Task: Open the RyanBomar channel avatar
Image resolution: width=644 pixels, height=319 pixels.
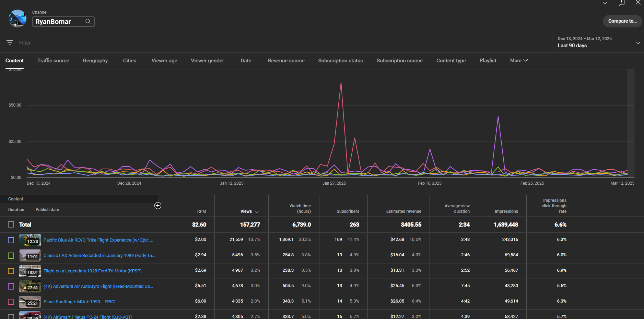Action: coord(17,19)
